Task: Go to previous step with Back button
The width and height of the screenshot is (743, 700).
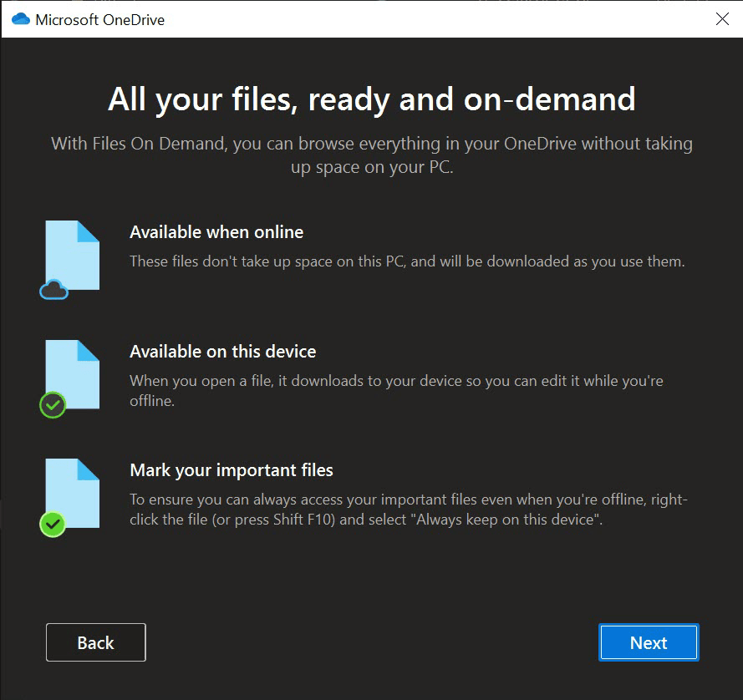Action: click(95, 642)
